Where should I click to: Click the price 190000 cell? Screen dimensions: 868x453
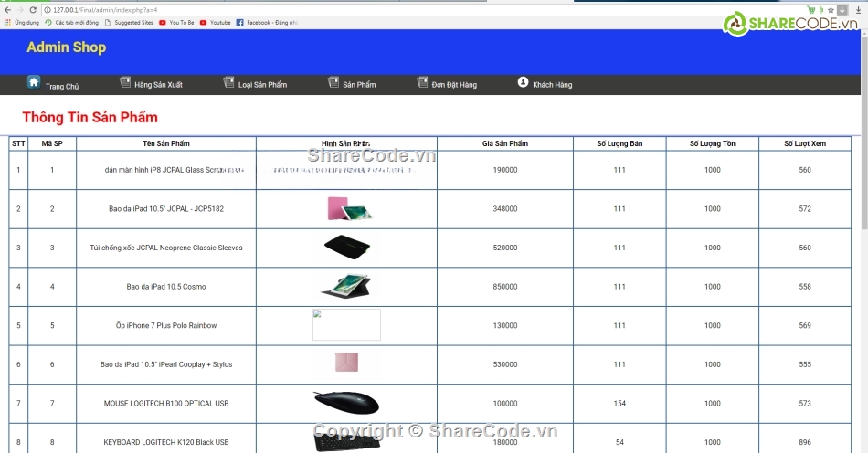[505, 170]
